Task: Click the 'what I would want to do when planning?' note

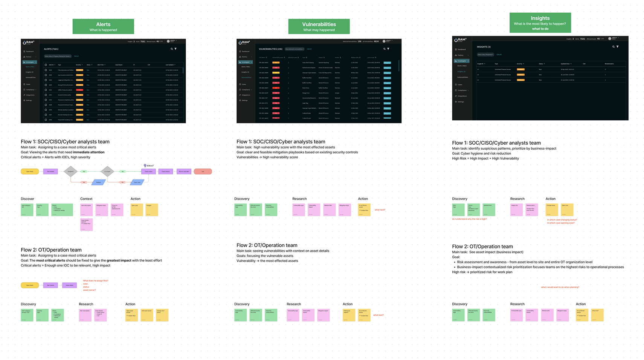Action: [560, 287]
